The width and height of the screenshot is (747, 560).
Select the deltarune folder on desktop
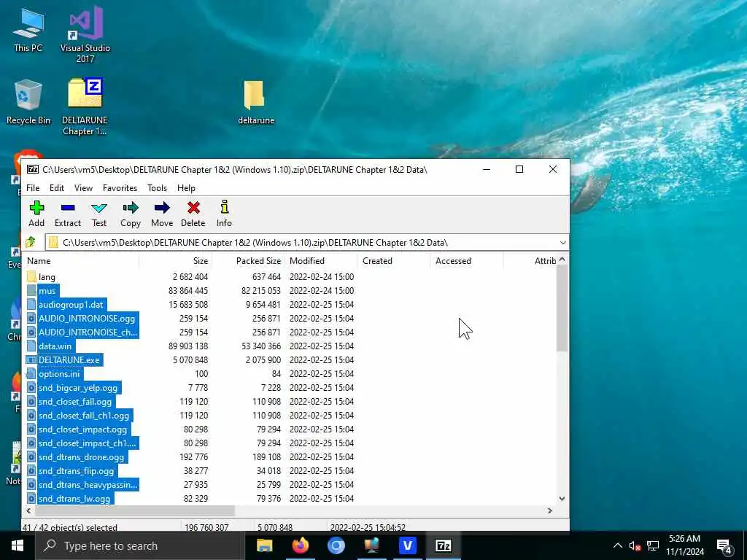point(256,102)
